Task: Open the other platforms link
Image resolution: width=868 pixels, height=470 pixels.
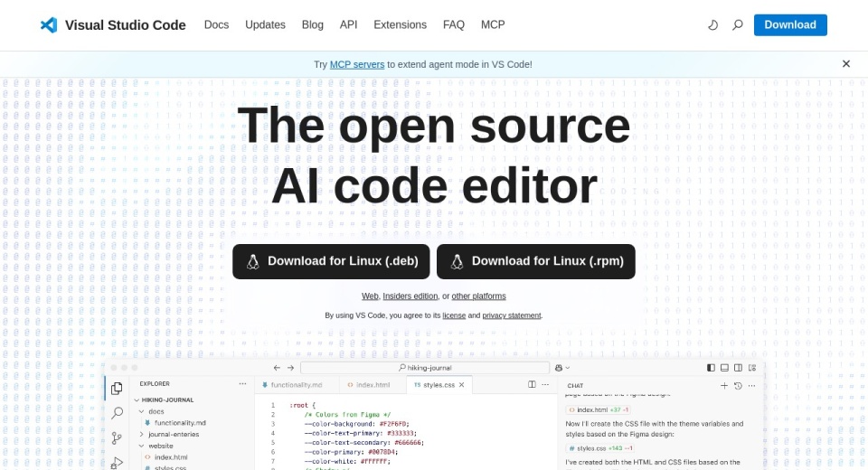Action: (479, 296)
